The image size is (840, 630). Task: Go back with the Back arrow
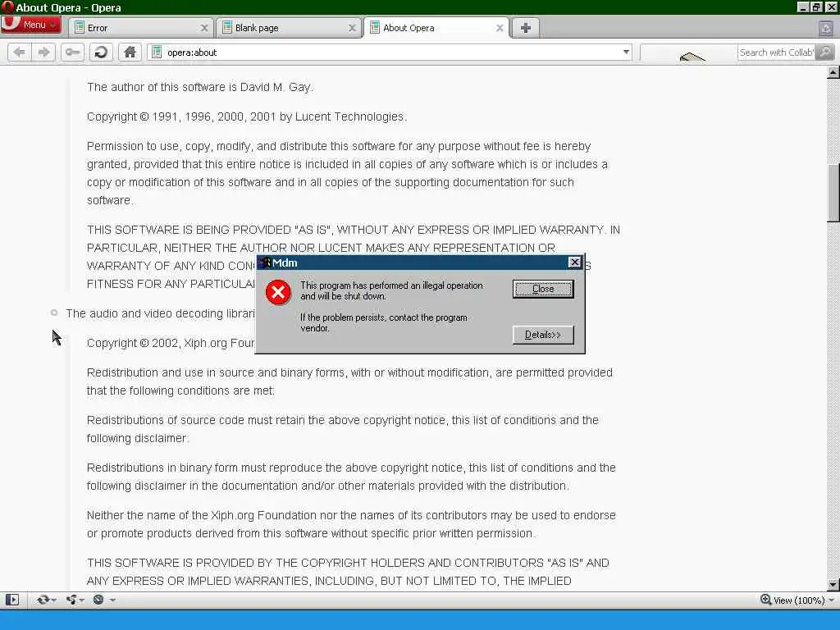(x=19, y=52)
